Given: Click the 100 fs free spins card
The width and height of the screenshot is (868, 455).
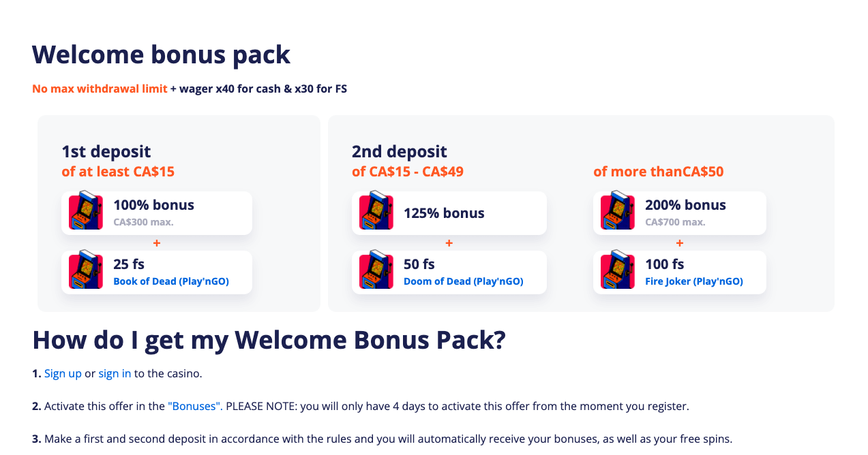Looking at the screenshot, I should point(680,272).
